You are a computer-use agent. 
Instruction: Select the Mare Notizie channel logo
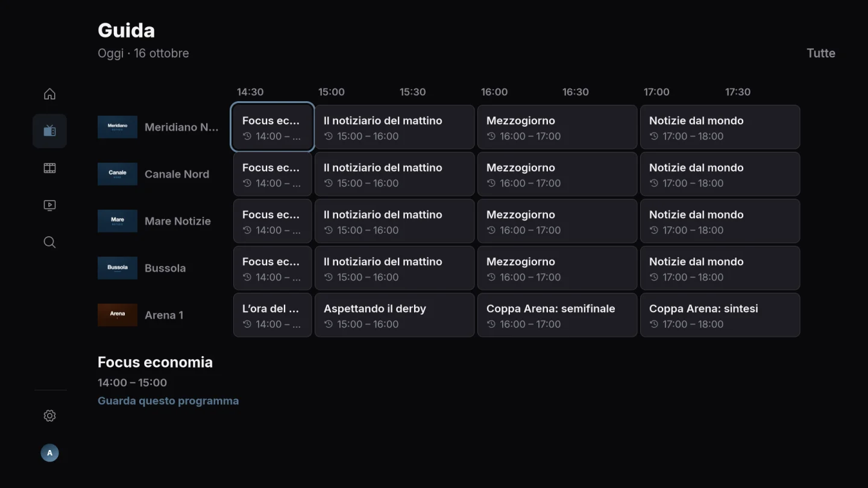click(x=118, y=221)
